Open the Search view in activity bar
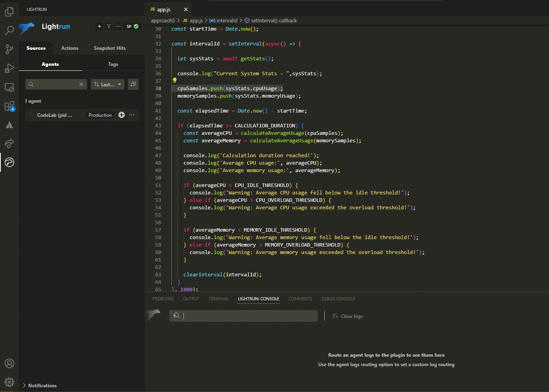The height and width of the screenshot is (392, 549). 9,30
